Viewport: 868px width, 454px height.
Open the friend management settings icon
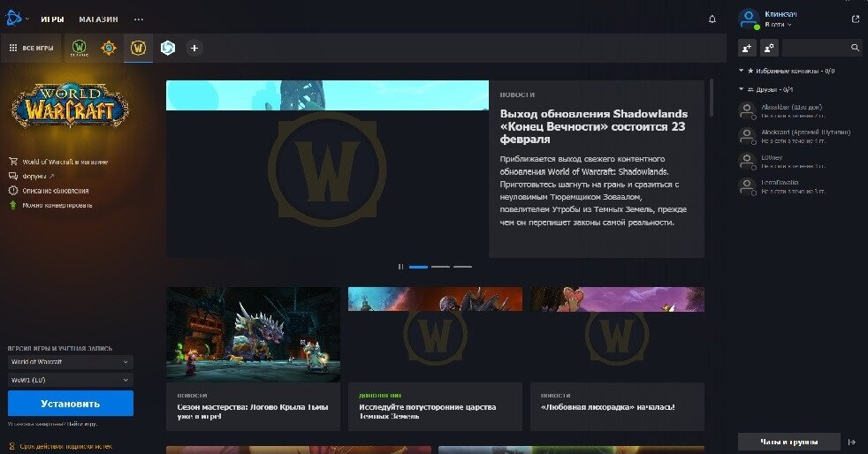pos(770,48)
